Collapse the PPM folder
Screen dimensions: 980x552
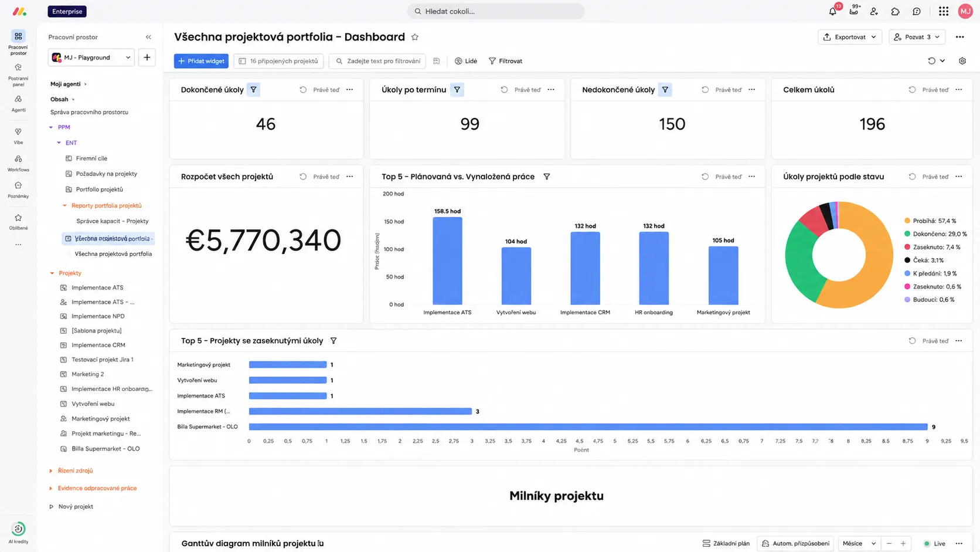[x=51, y=127]
